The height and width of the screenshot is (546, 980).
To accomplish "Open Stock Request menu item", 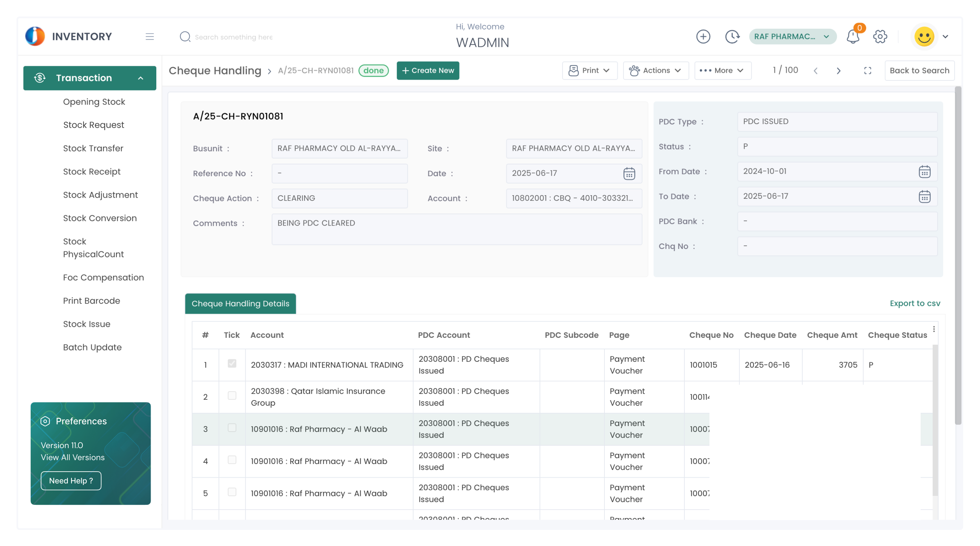I will (94, 125).
